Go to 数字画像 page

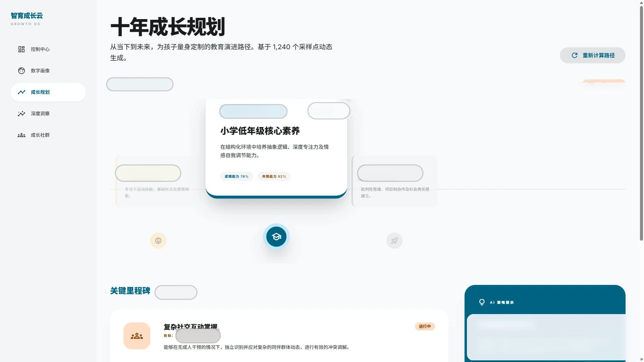pos(48,71)
